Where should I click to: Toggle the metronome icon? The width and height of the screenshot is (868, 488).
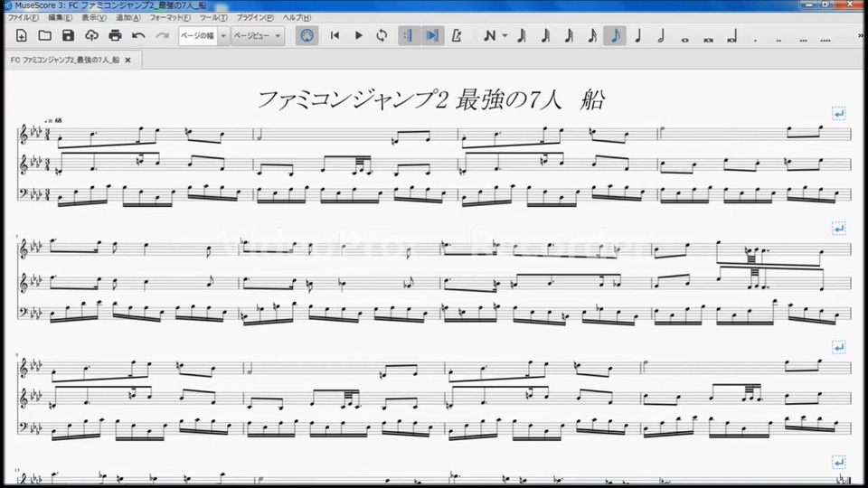point(457,36)
